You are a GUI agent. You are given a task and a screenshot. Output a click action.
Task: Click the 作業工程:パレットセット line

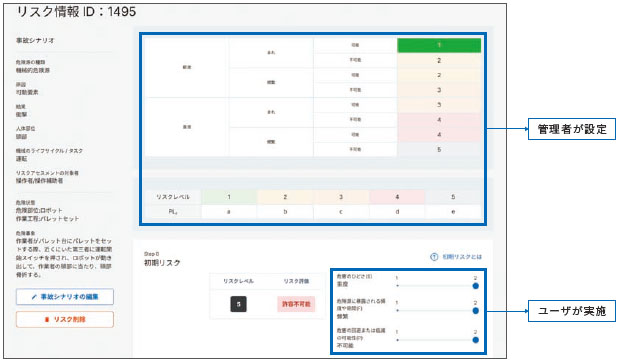pyautogui.click(x=47, y=219)
